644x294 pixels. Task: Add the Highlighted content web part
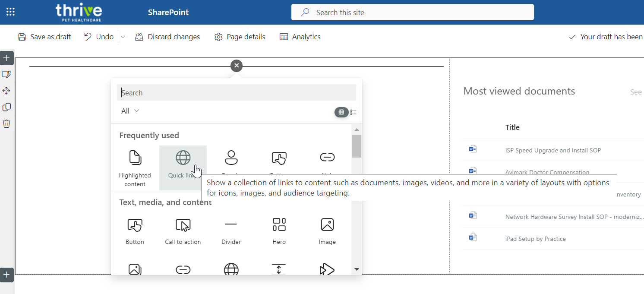(x=135, y=168)
